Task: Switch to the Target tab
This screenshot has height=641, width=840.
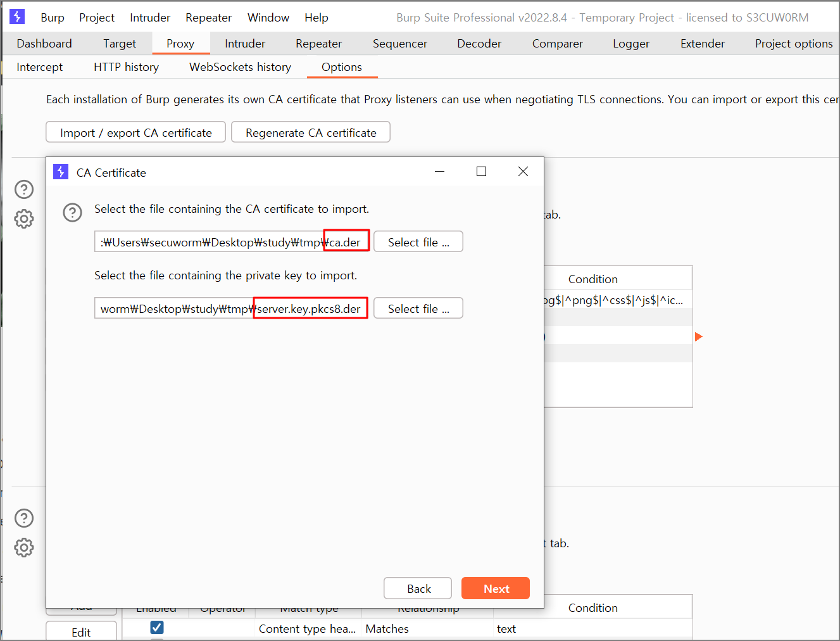Action: [120, 44]
